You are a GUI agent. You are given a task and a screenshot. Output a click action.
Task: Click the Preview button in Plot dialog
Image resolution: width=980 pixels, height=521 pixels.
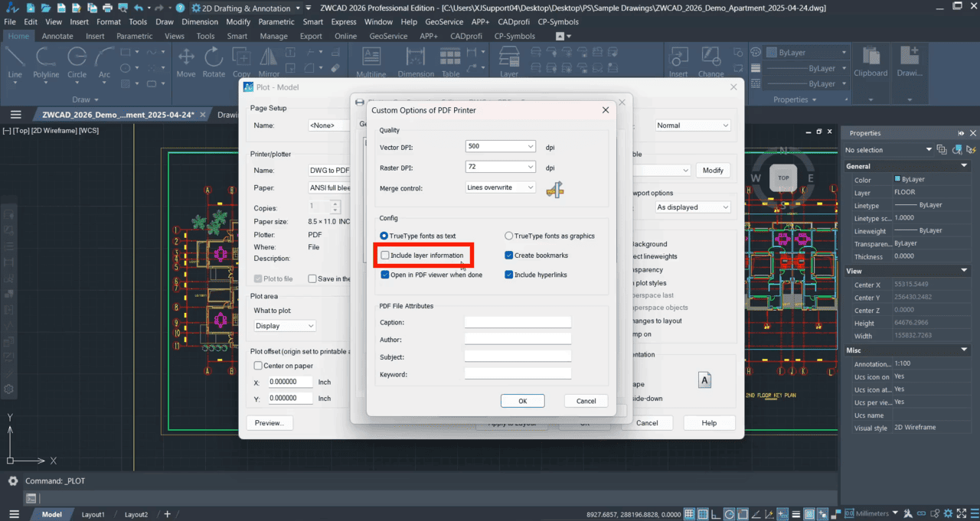(269, 422)
